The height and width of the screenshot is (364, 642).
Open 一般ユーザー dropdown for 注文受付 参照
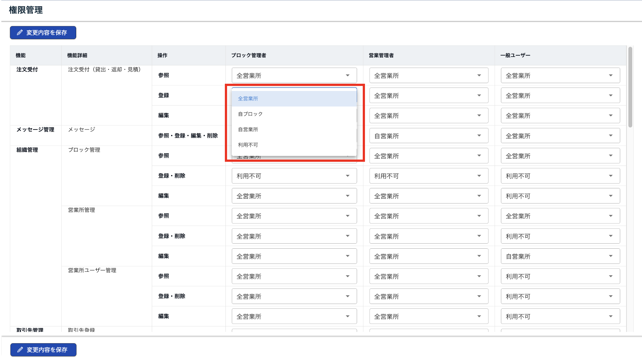[x=560, y=76]
